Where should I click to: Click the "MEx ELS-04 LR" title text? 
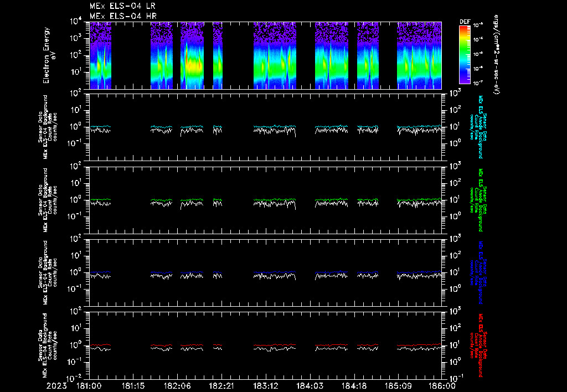point(122,6)
